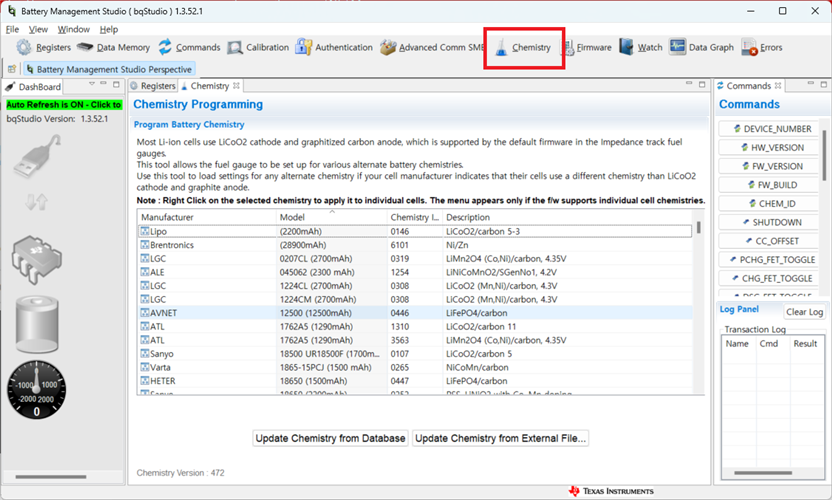Send the HW_VERSION command

click(x=768, y=148)
